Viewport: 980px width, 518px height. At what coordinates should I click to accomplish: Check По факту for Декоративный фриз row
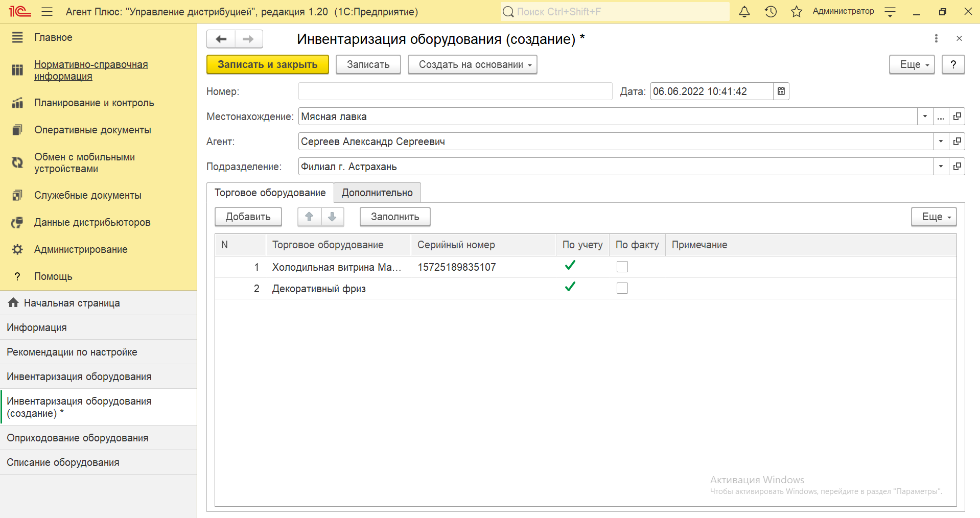point(622,288)
